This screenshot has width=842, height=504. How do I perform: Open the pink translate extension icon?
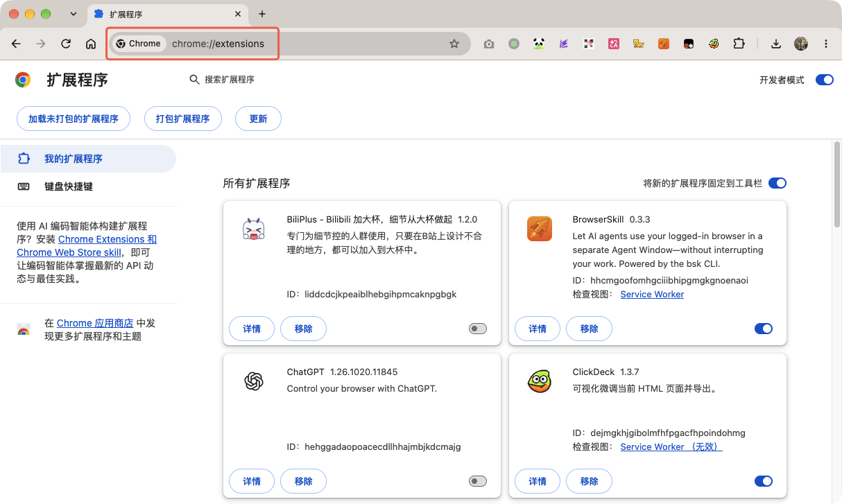[614, 44]
